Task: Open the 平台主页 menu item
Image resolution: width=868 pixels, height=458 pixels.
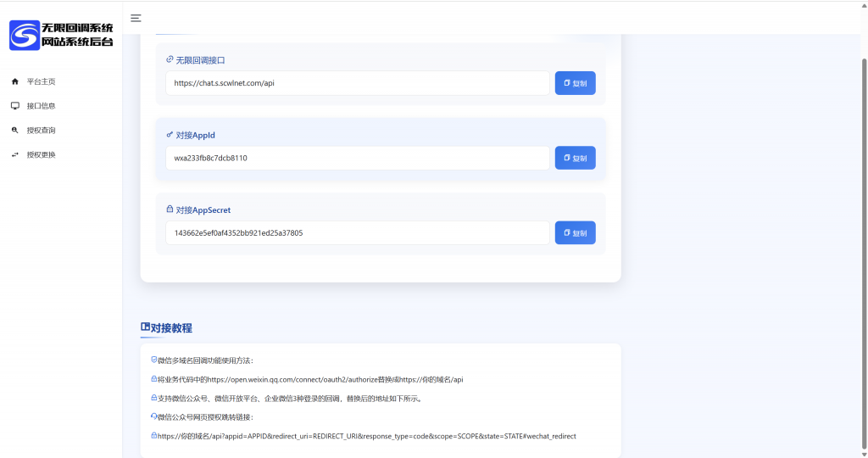Action: pos(41,81)
